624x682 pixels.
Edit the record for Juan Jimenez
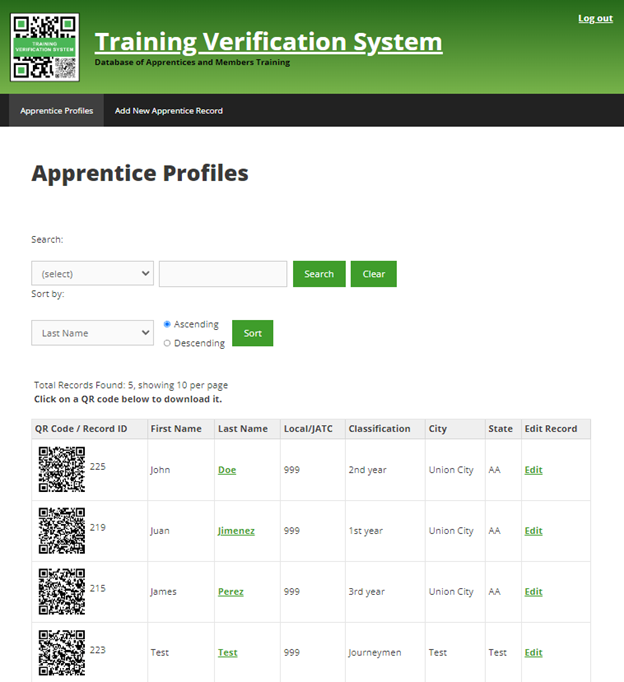[533, 531]
